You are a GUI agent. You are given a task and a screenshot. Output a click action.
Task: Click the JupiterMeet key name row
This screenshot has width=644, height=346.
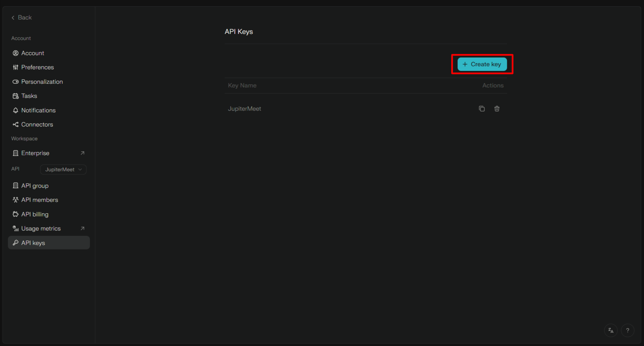pyautogui.click(x=244, y=108)
